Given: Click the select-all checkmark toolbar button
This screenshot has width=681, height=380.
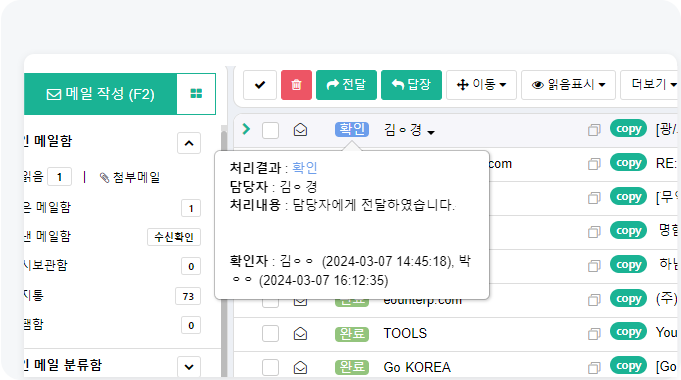Looking at the screenshot, I should (260, 85).
